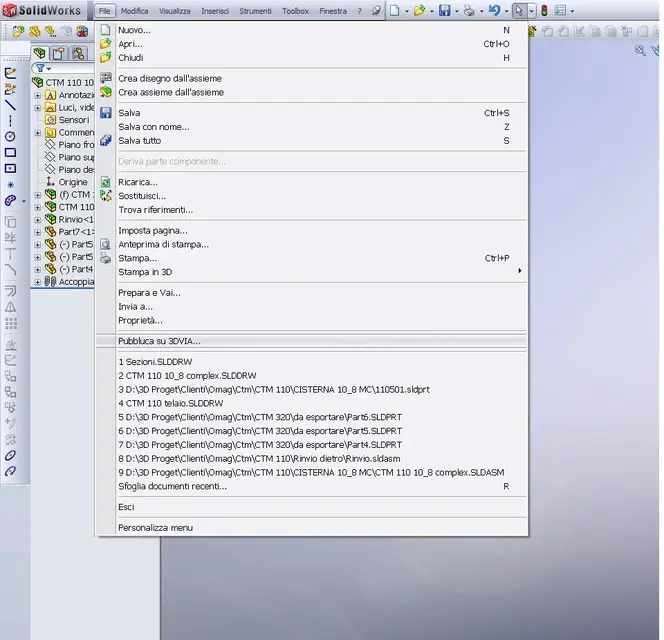Click the Select cursor tool icon
The height and width of the screenshot is (640, 664).
point(519,11)
